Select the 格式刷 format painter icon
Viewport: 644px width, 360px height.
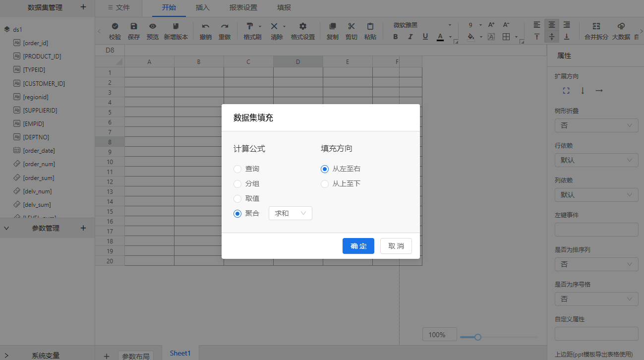click(250, 26)
